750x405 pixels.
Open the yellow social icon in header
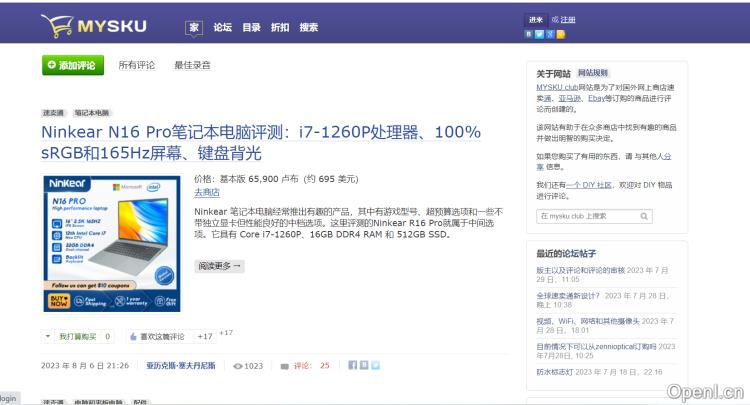(x=561, y=34)
